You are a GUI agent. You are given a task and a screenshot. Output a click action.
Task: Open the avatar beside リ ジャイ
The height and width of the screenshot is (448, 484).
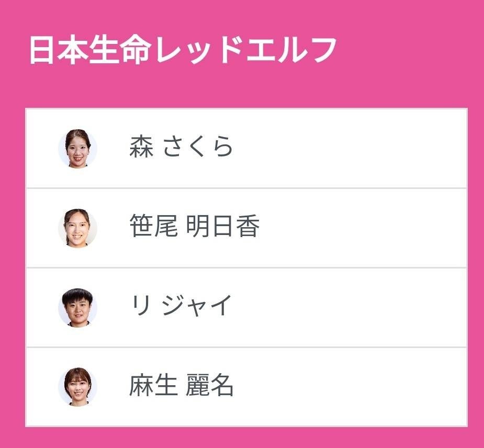point(77,308)
